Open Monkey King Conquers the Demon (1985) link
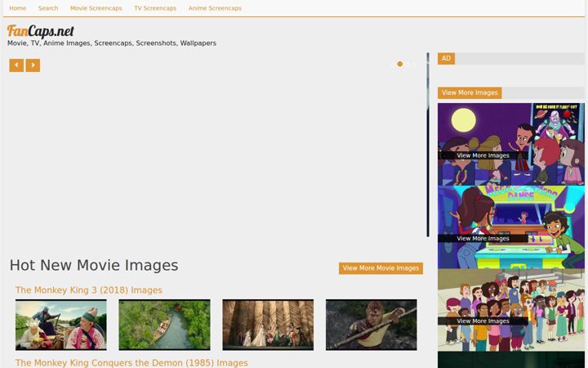Screen dimensions: 588x368 (131, 363)
